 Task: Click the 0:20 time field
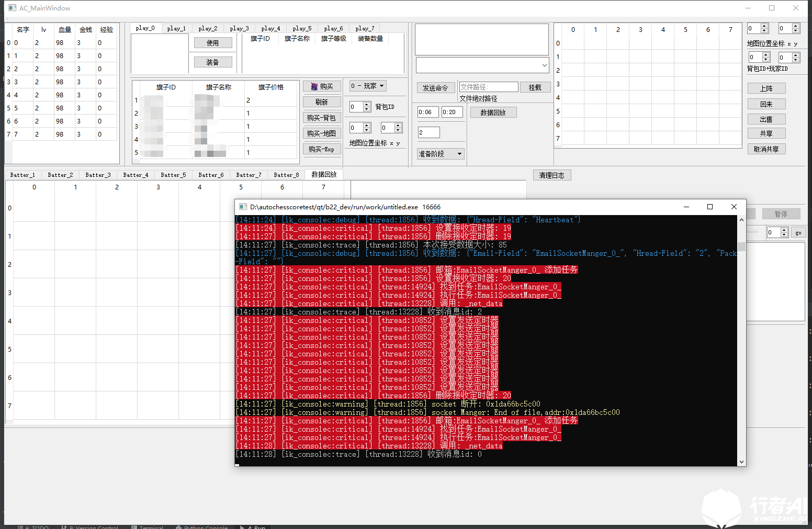click(x=452, y=112)
